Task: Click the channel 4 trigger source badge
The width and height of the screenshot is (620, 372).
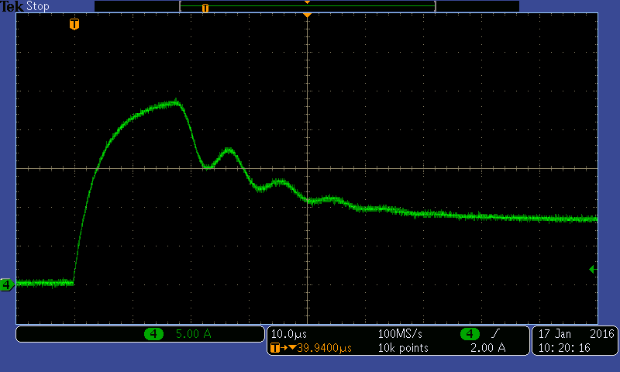Action: [x=470, y=334]
